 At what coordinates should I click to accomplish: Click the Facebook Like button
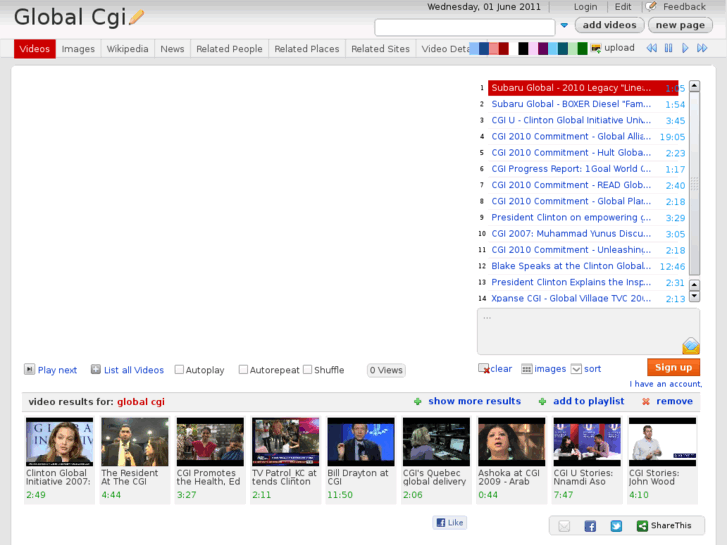(x=450, y=523)
